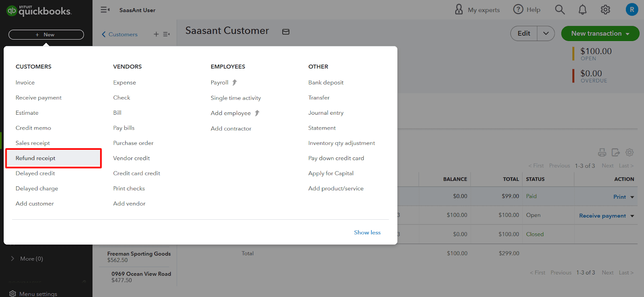This screenshot has height=297, width=644.
Task: Click the Show less link
Action: 367,233
